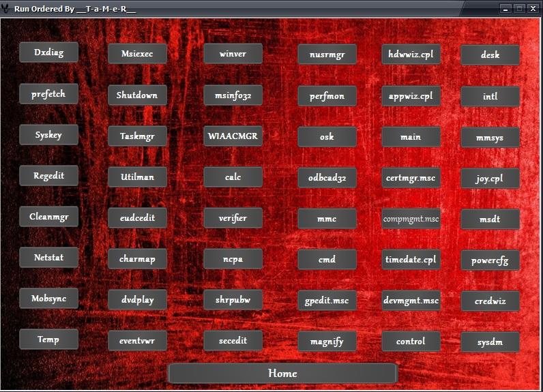Screen dimensions: 543x392
Task: Open cmd command prompt
Action: pos(327,260)
